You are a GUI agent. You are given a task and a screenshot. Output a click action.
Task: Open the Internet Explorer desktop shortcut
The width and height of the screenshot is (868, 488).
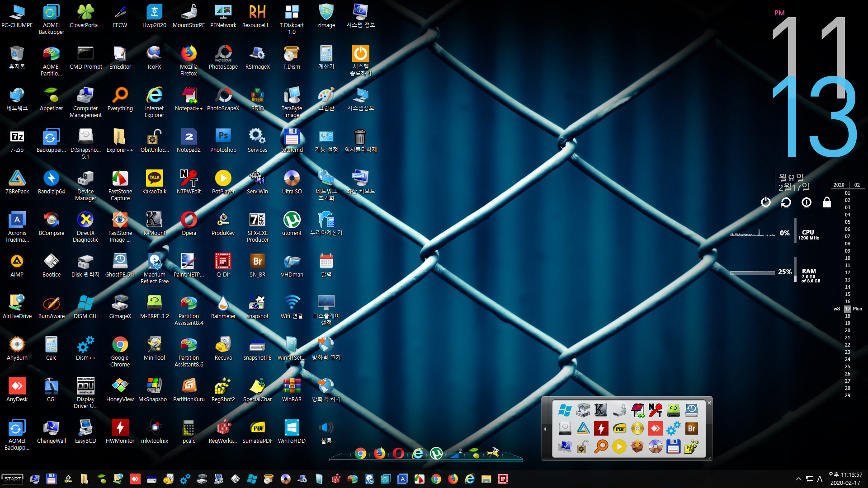click(x=154, y=103)
